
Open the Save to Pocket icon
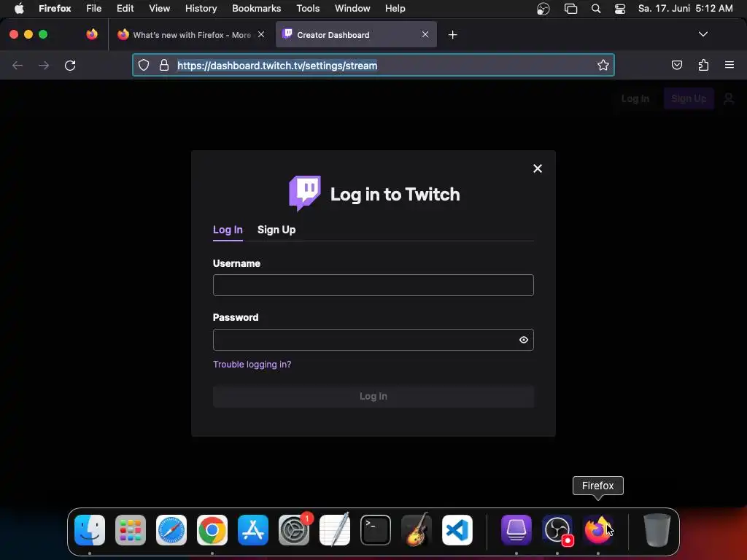click(676, 65)
